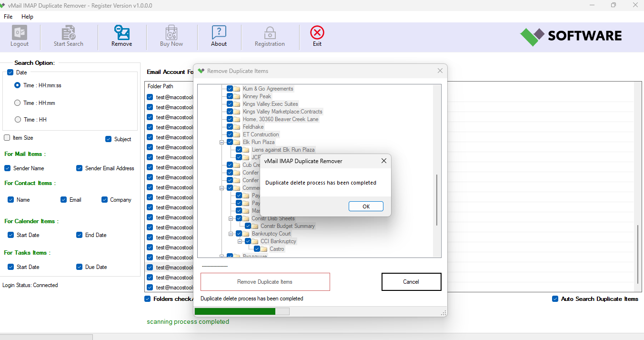Click the Logout toolbar icon
644x340 pixels.
(x=20, y=32)
